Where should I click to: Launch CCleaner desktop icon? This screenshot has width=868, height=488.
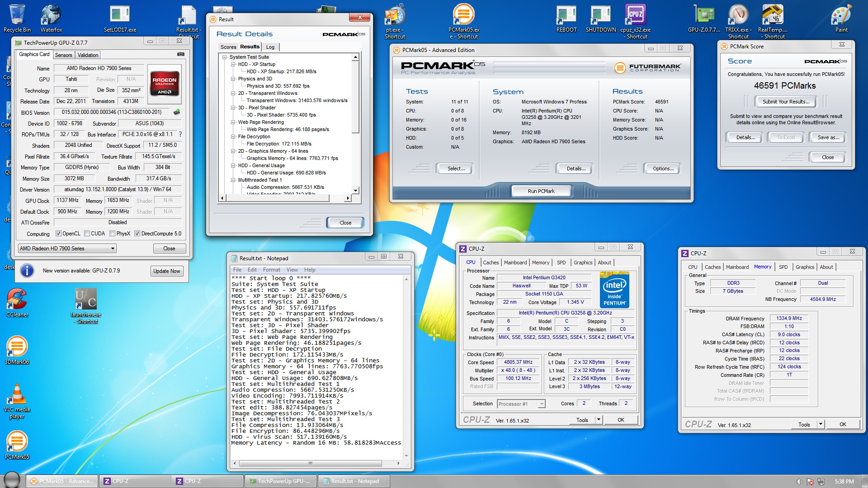(x=17, y=303)
